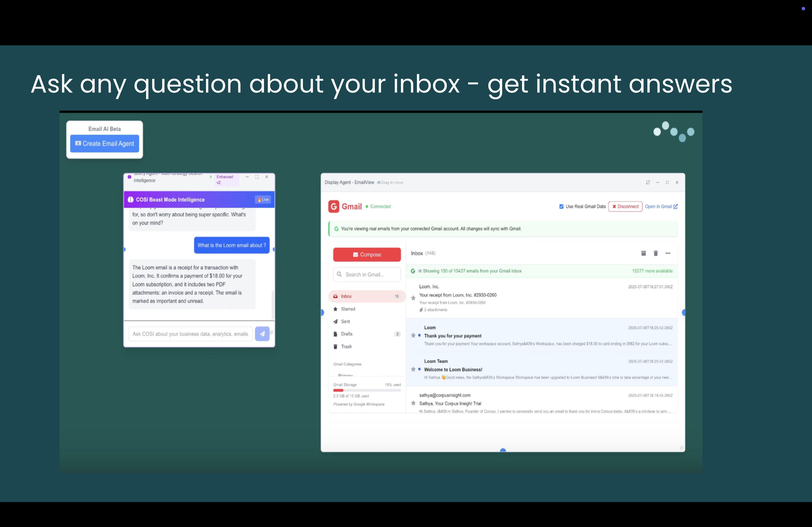Click the Drafts count badge 2

coord(397,334)
